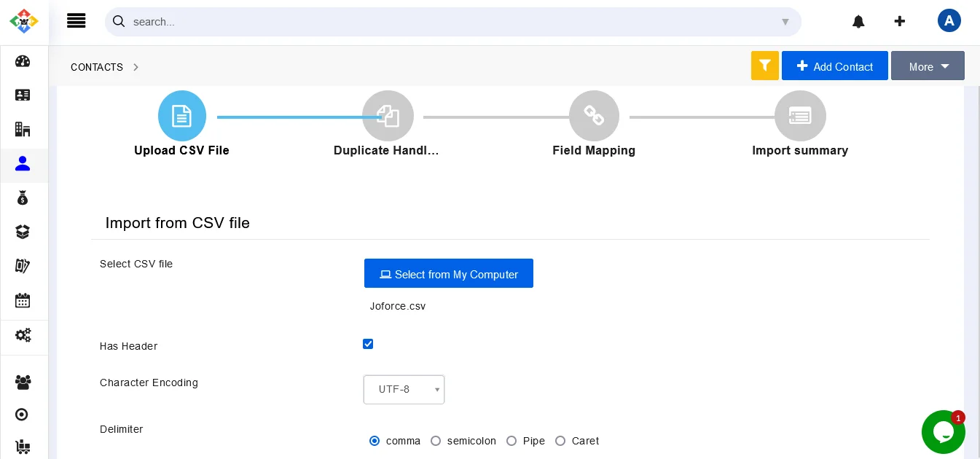Click Select from My Computer button

pyautogui.click(x=449, y=274)
